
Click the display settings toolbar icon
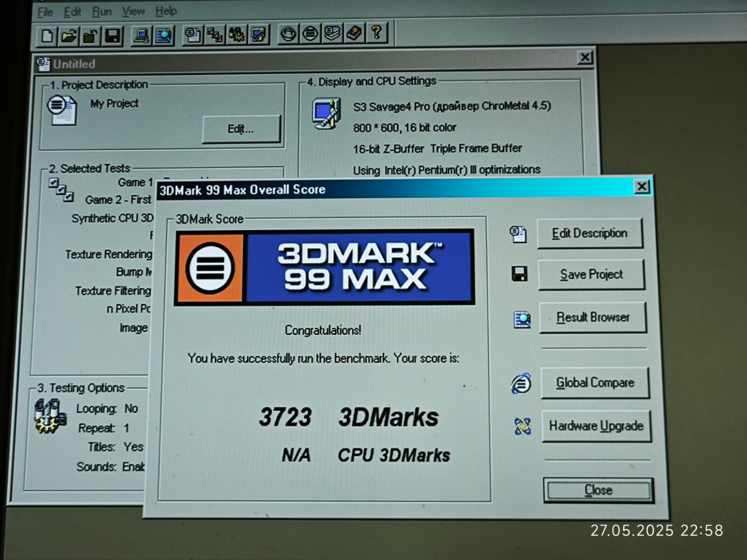(x=259, y=35)
